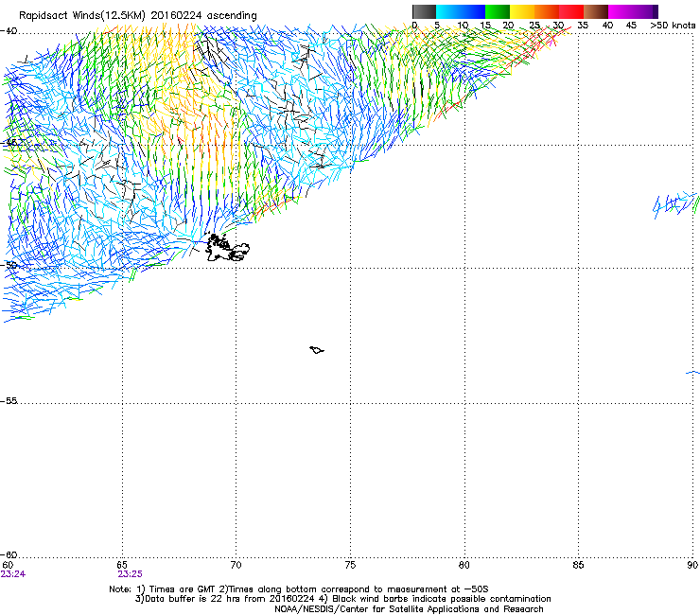
Task: Click the 'Times are GMT' note line
Action: [299, 589]
